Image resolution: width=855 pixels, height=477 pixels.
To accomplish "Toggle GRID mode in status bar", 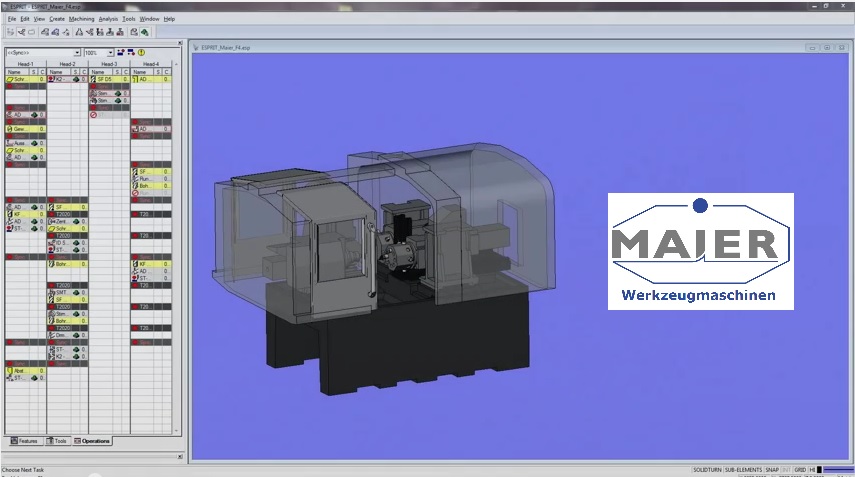I will click(800, 469).
